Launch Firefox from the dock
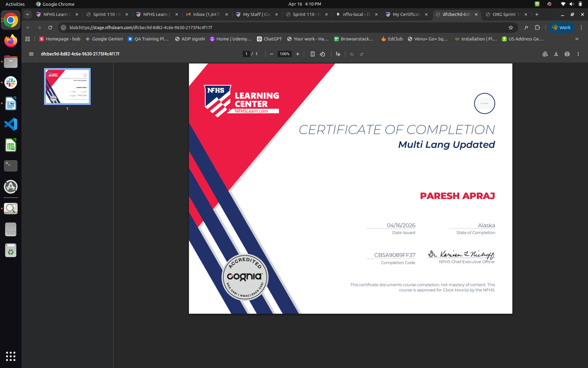The image size is (588, 368). coord(11,41)
